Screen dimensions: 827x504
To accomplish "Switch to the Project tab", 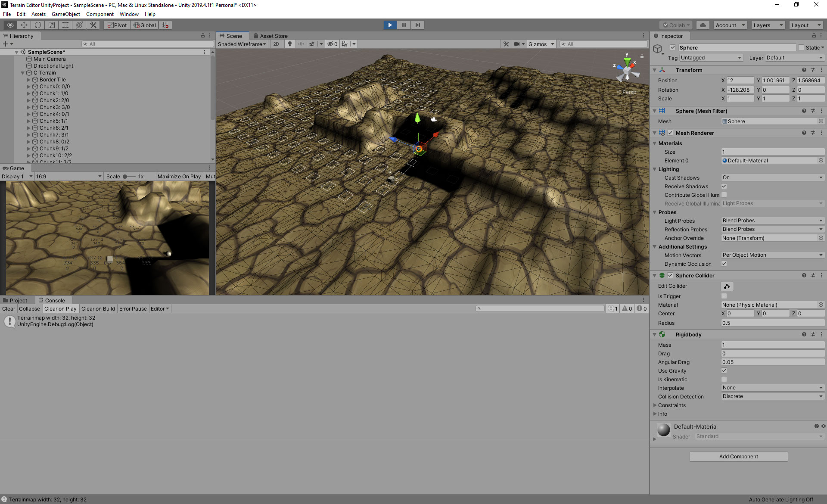I will [x=15, y=300].
